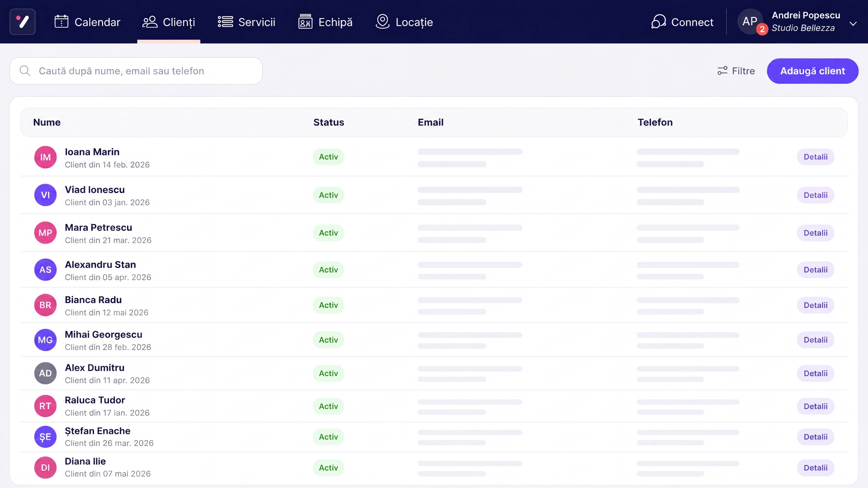Open Connect support chat

tap(682, 22)
